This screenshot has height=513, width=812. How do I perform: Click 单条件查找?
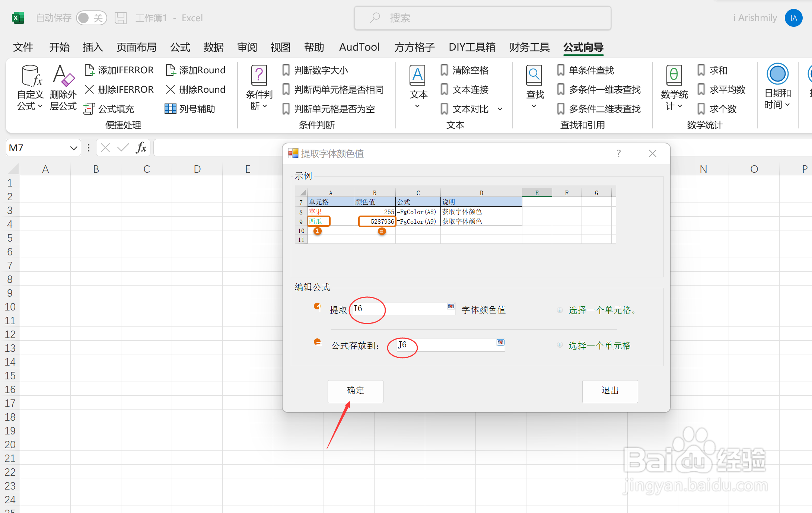pyautogui.click(x=585, y=70)
